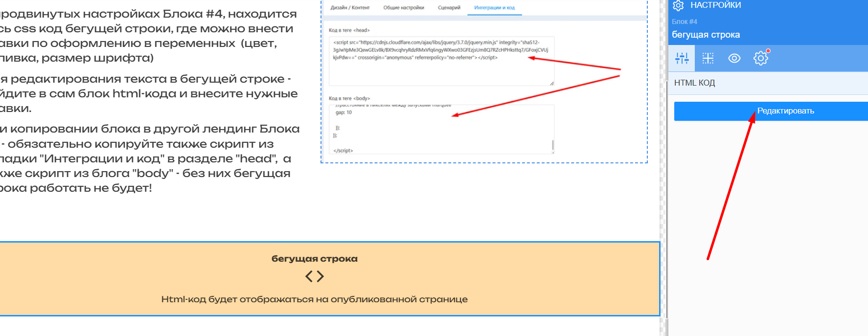Viewport: 868px width, 336px height.
Task: Click the HTML КОД section header
Action: pyautogui.click(x=768, y=83)
